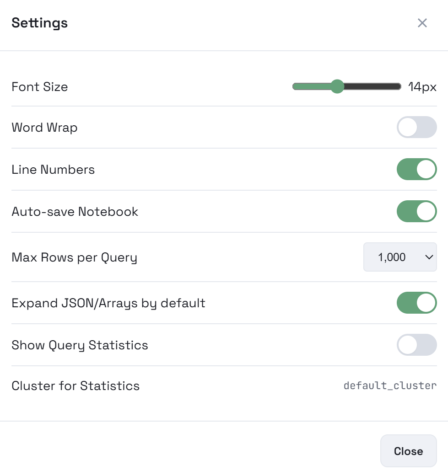Click the default_cluster value
Screen dimensions: 448x476
[390, 385]
